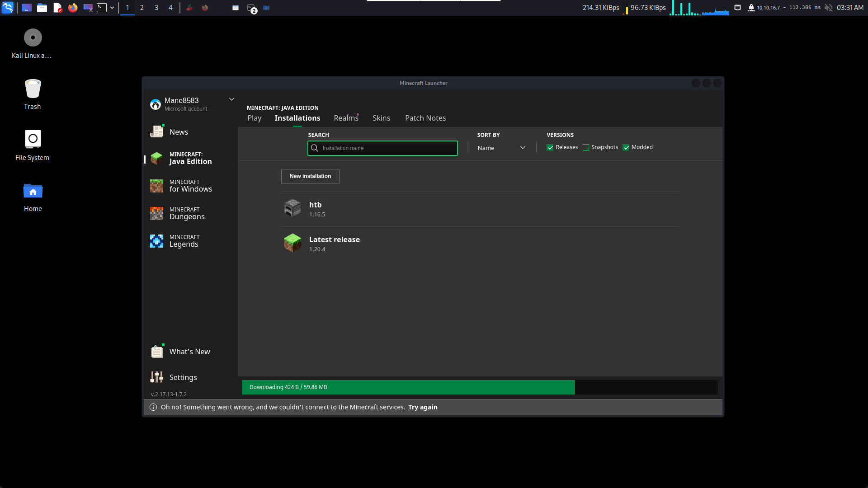The height and width of the screenshot is (488, 868).
Task: Click the New installation button
Action: point(310,176)
